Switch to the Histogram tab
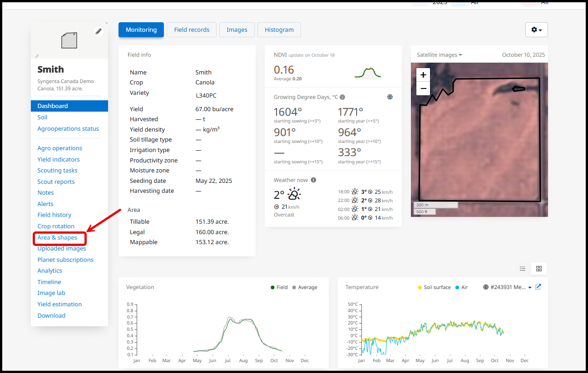 pos(279,30)
